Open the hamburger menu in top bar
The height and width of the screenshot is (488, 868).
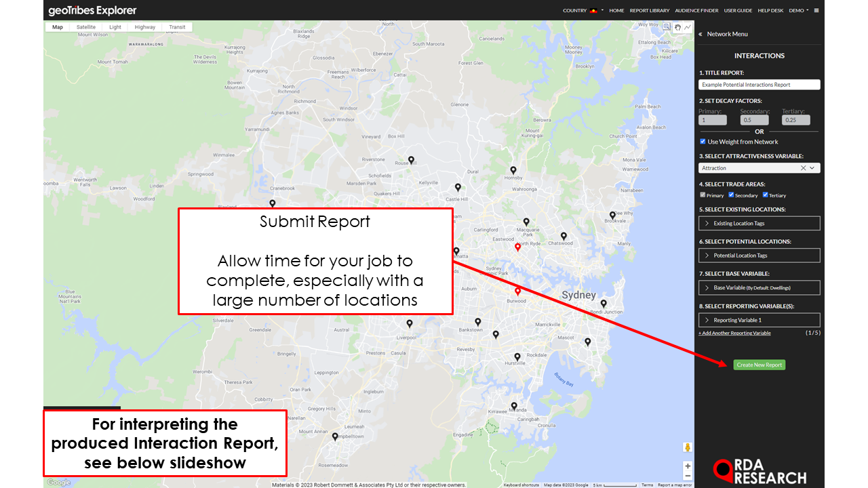(x=816, y=10)
